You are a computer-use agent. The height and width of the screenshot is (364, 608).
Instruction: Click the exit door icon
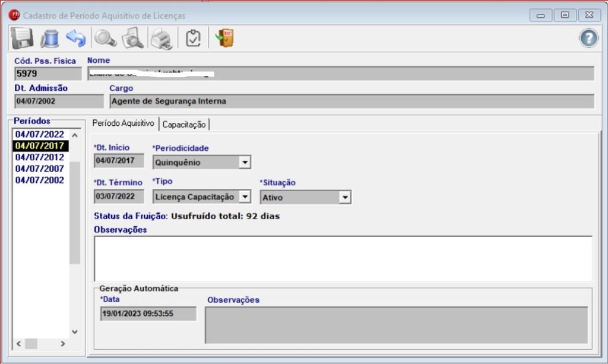pos(225,38)
